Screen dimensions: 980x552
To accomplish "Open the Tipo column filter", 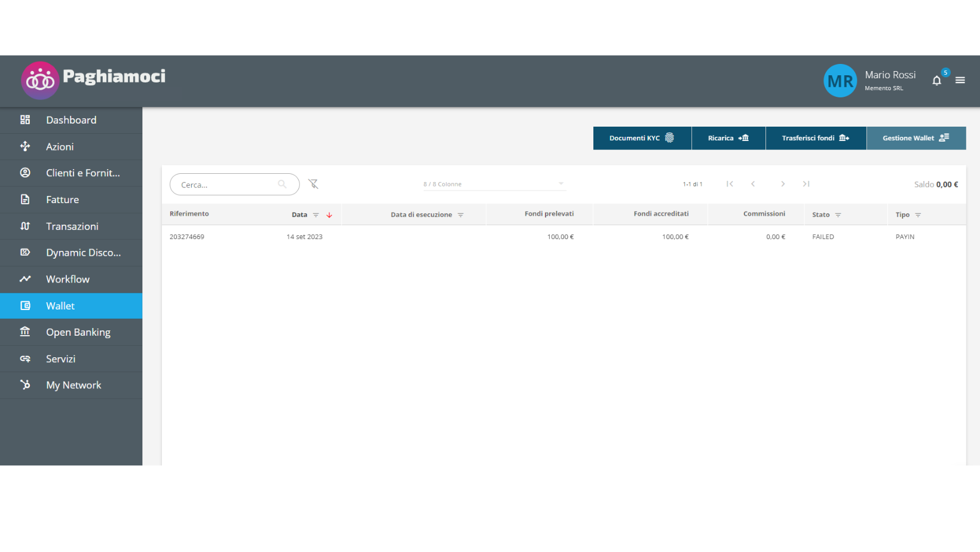I will pyautogui.click(x=918, y=215).
